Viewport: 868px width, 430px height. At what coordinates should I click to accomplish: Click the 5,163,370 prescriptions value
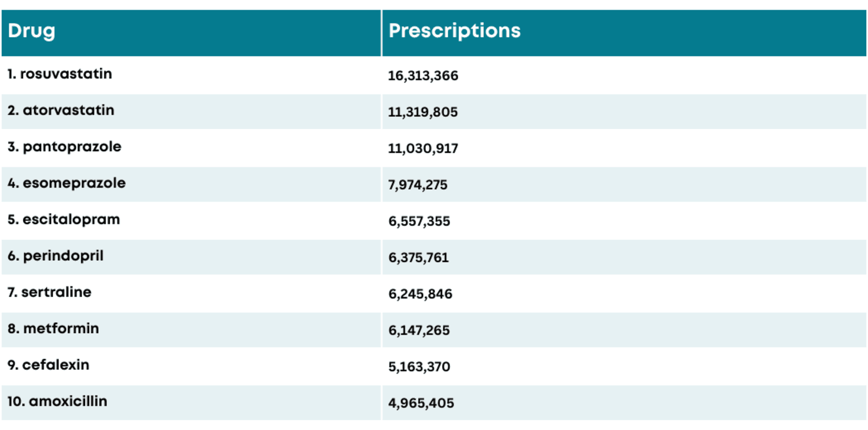(x=419, y=367)
